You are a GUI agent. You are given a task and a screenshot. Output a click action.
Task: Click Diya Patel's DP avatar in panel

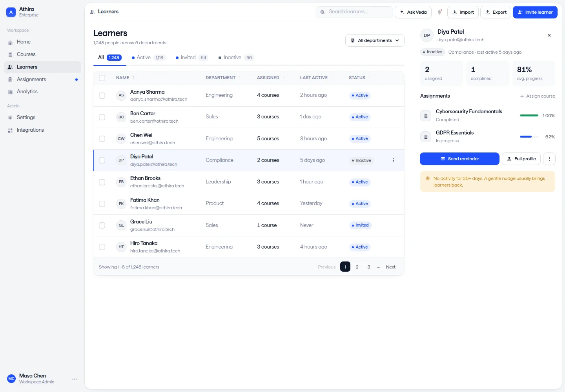[427, 35]
